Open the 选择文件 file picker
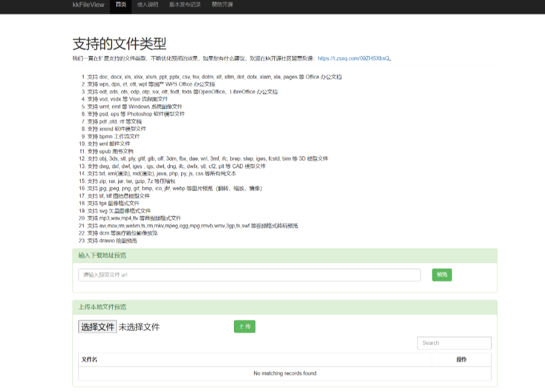The width and height of the screenshot is (545, 392). (97, 326)
